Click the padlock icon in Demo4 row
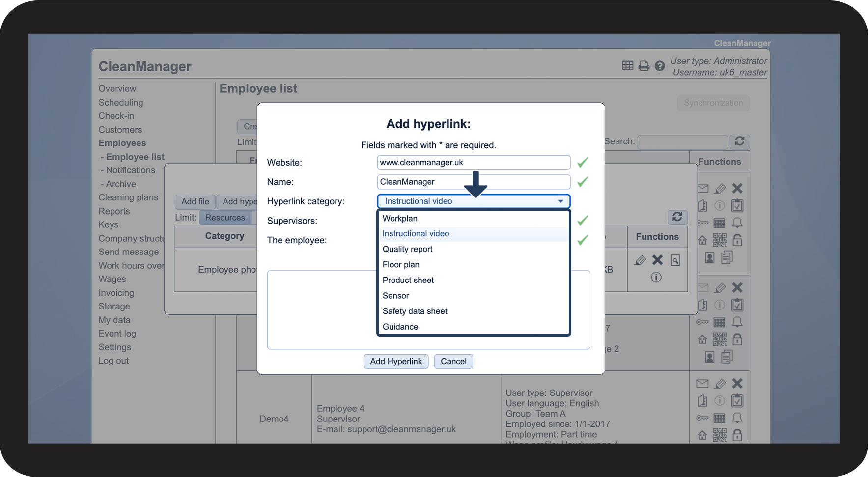This screenshot has height=477, width=868. (x=737, y=435)
